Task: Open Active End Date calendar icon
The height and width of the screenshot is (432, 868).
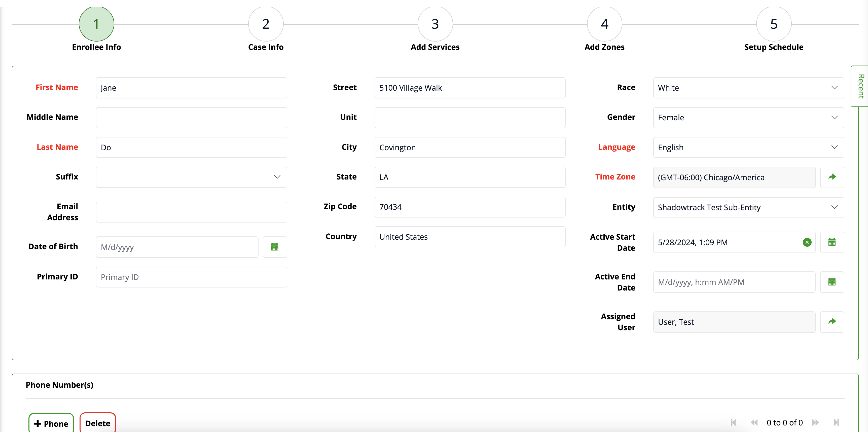Action: pos(831,282)
